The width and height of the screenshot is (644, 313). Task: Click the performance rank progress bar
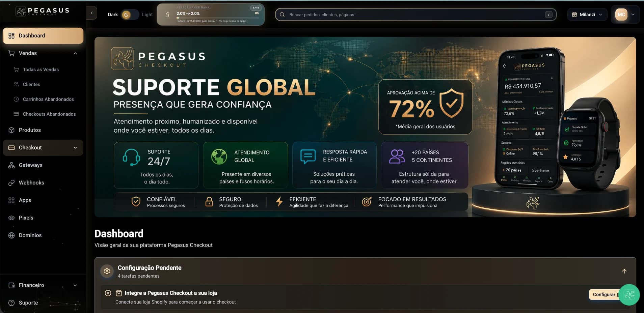point(218,18)
